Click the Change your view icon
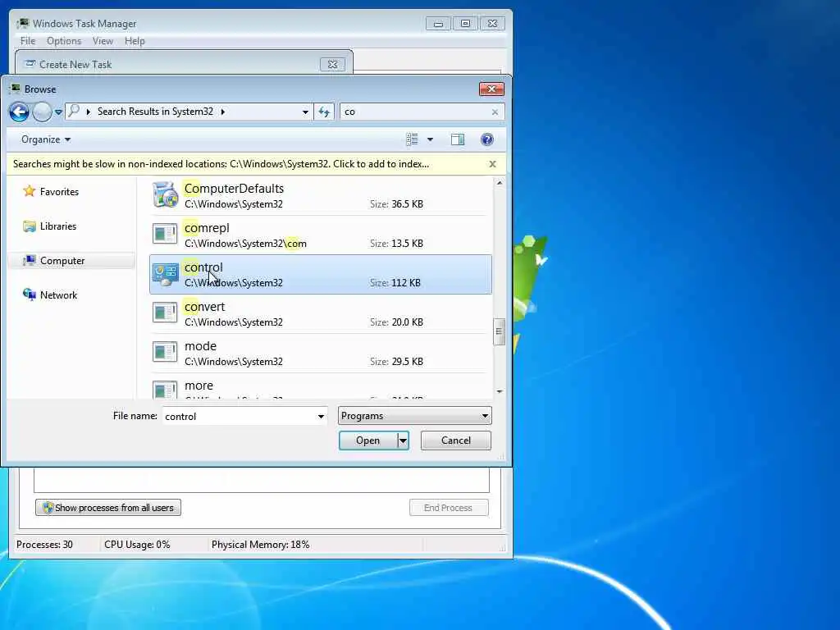Screen dimensions: 840x630 (412, 139)
